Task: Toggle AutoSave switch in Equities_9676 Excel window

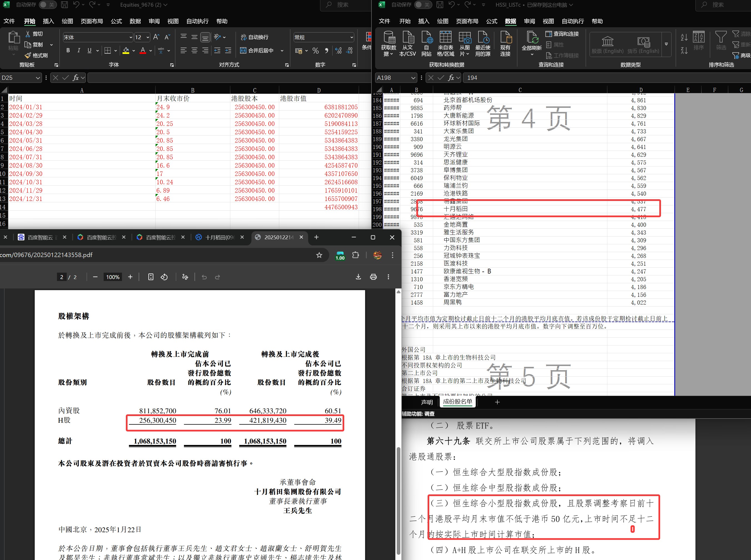Action: pos(48,5)
